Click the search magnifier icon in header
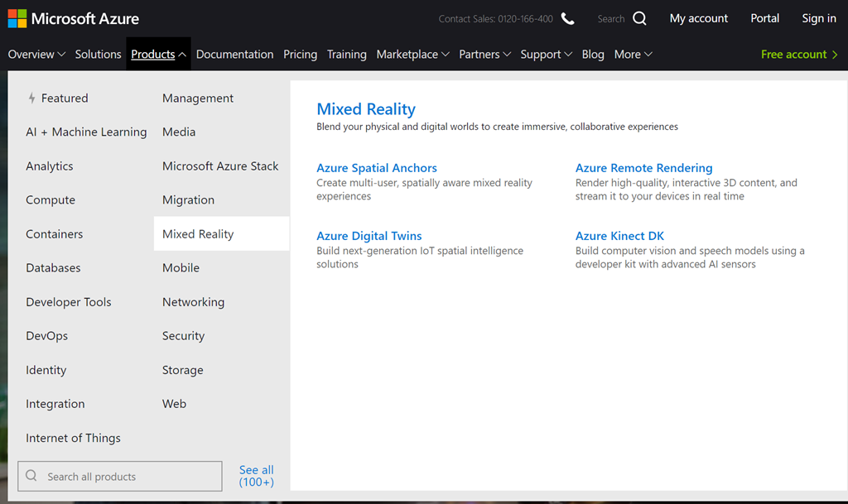Screen dimensions: 848x504 [639, 18]
